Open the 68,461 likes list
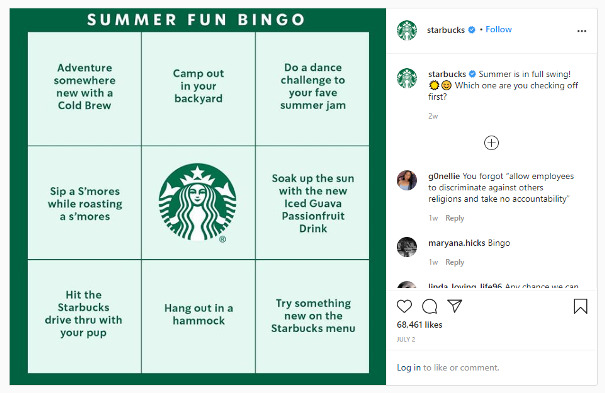The height and width of the screenshot is (393, 605). click(419, 325)
